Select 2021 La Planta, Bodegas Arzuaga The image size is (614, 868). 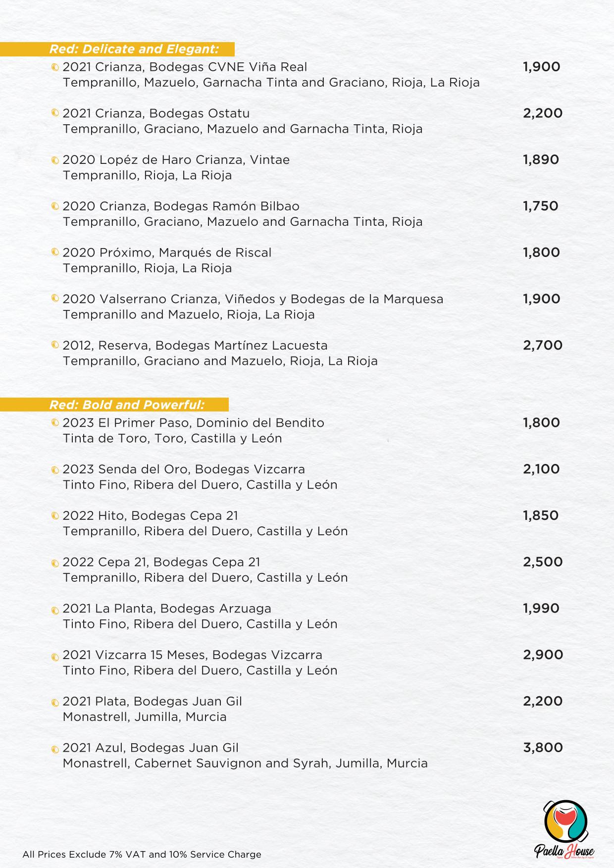(167, 608)
